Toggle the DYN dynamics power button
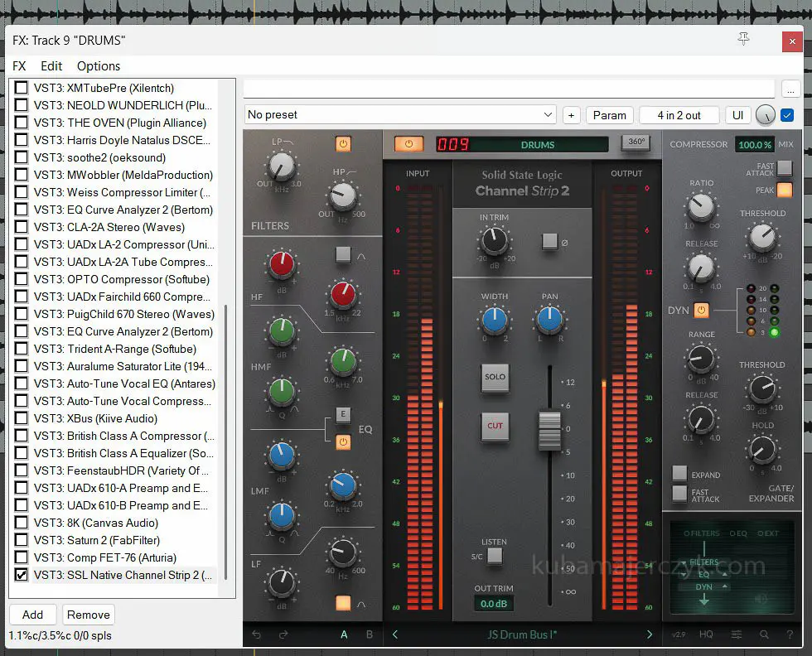The image size is (812, 656). coord(701,311)
